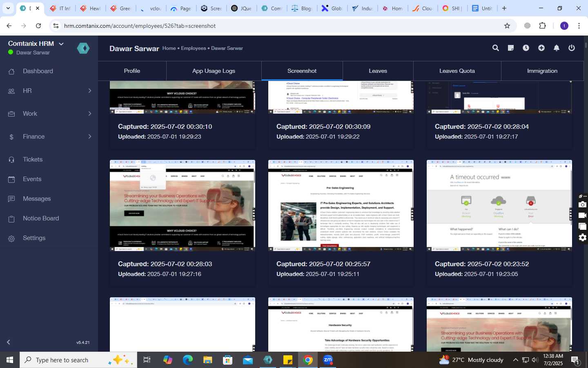588x368 pixels.
Task: Click the Windows taskbar search box
Action: (78, 360)
